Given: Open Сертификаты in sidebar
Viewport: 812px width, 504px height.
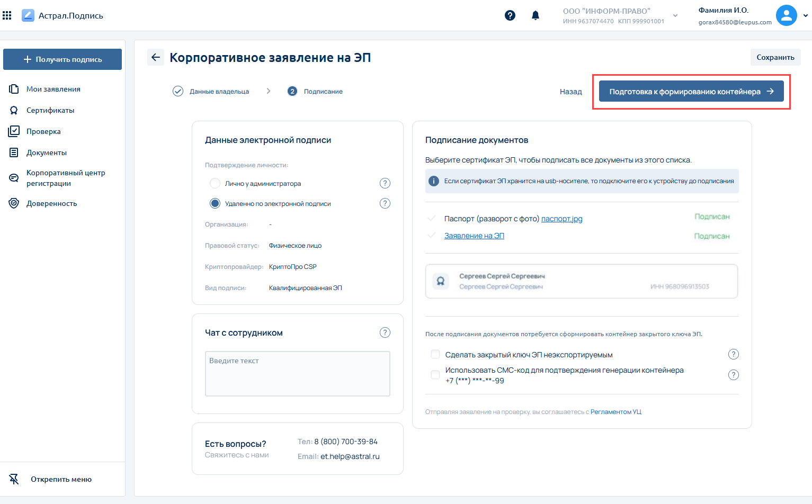Looking at the screenshot, I should click(x=50, y=110).
